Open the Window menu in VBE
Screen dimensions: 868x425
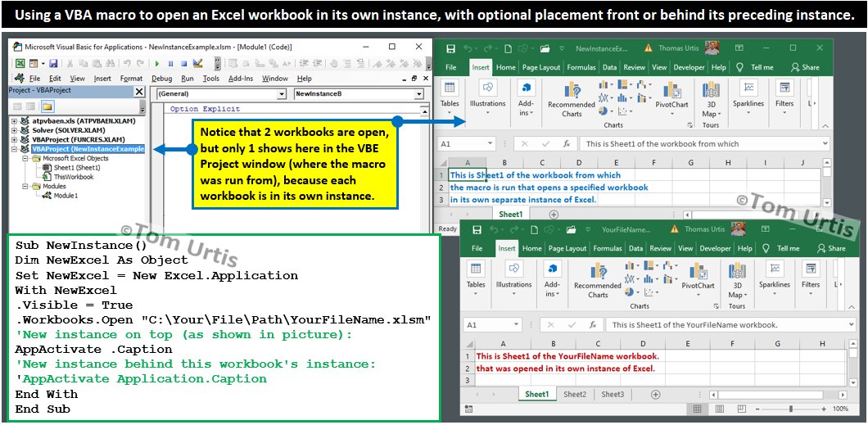[x=275, y=79]
